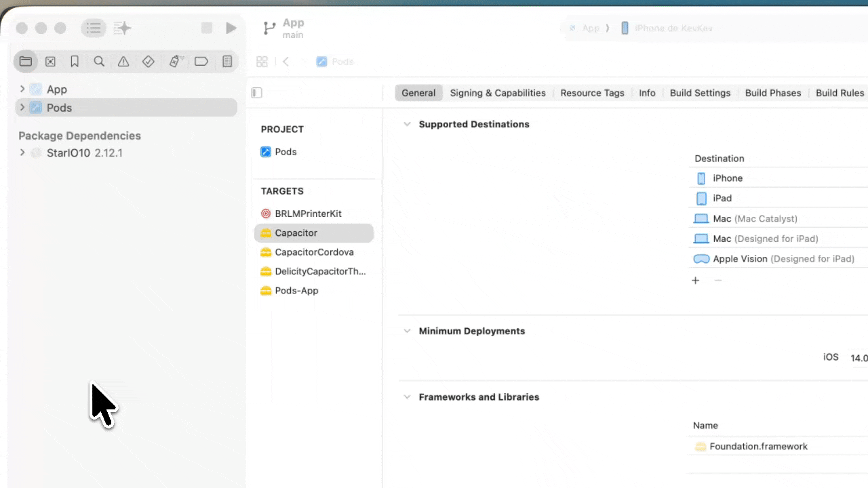Switch to the General tab
868x488 pixels.
[418, 93]
